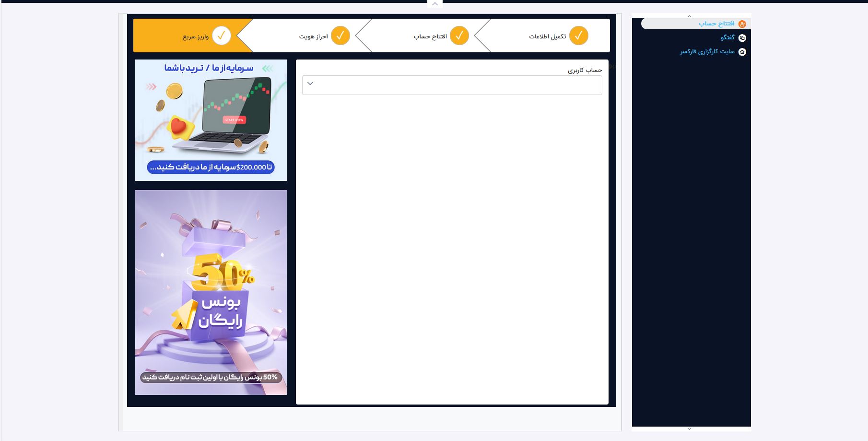This screenshot has height=441, width=868.
Task: Select the افتتاح حساب sidebar menu label
Action: [716, 24]
